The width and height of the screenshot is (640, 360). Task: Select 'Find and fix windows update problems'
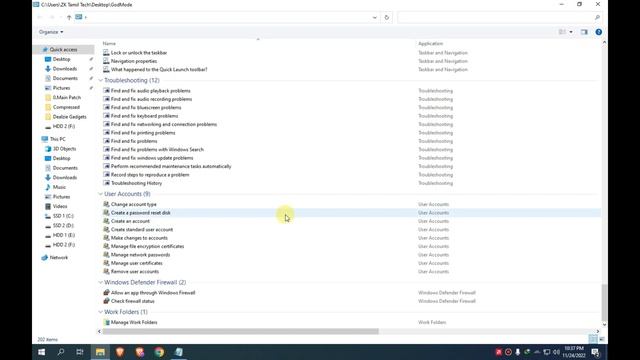point(152,158)
